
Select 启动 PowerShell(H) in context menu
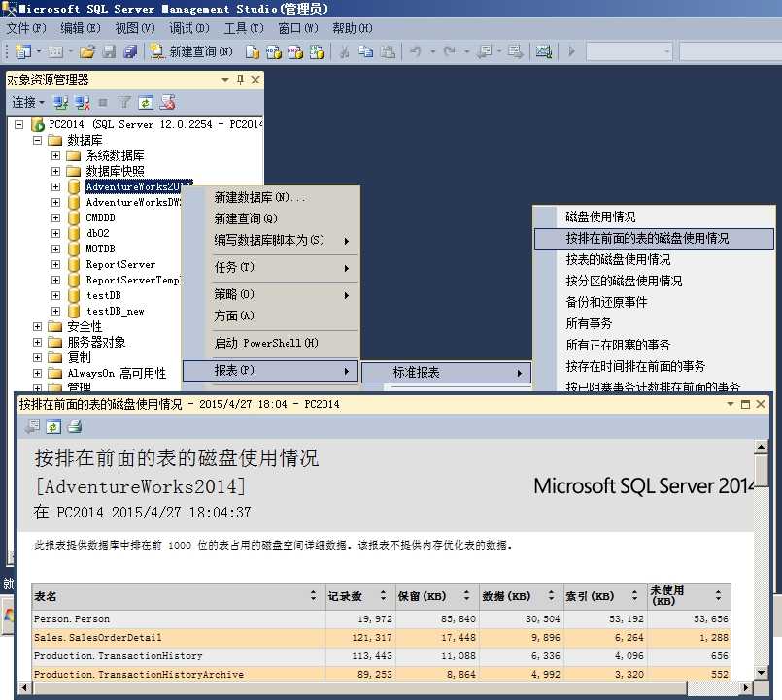click(271, 343)
